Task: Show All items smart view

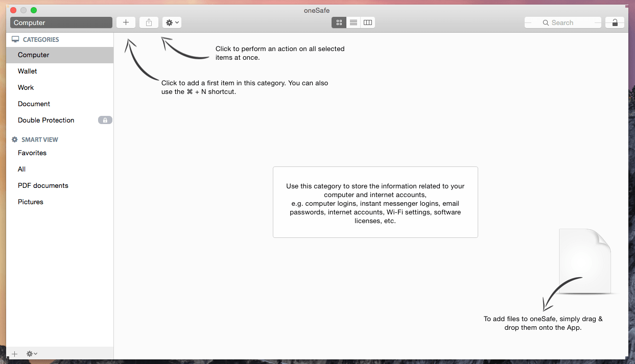Action: (x=60, y=169)
